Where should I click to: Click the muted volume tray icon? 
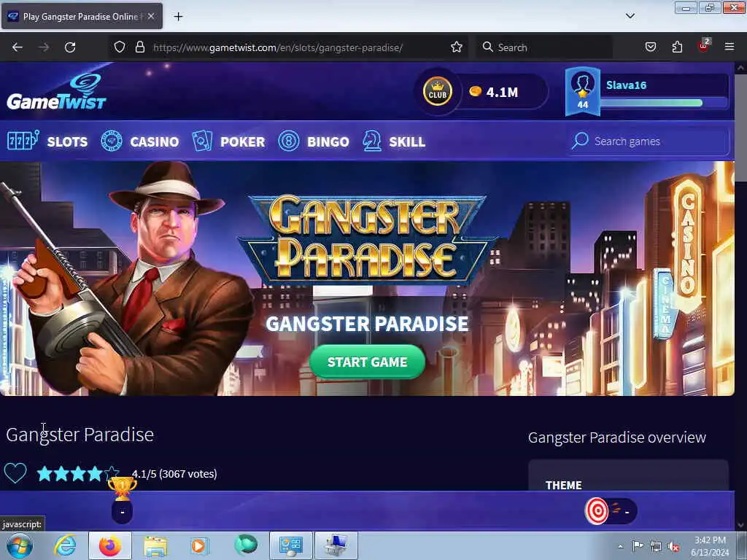tap(673, 546)
